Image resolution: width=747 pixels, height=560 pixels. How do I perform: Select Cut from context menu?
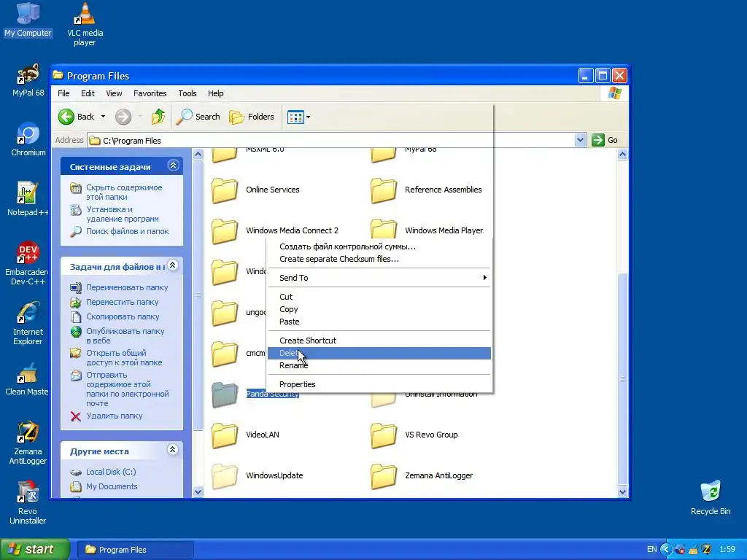(x=379, y=297)
